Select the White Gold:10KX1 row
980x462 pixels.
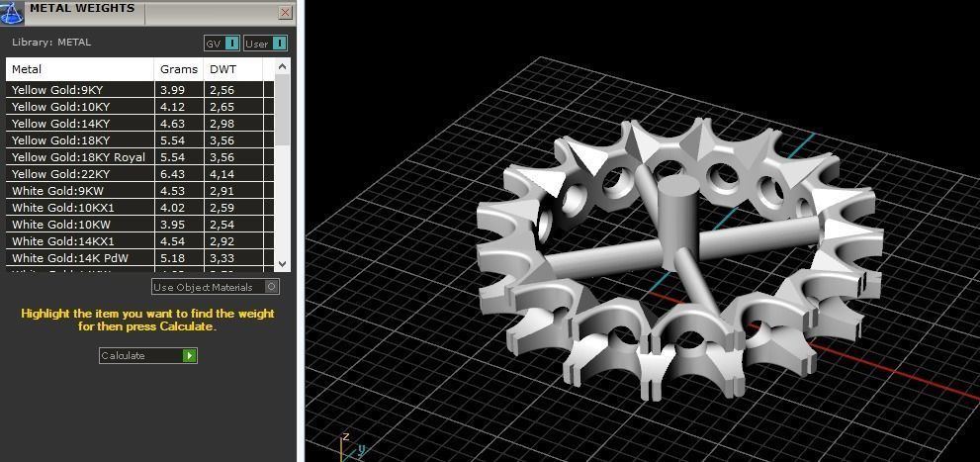[140, 208]
